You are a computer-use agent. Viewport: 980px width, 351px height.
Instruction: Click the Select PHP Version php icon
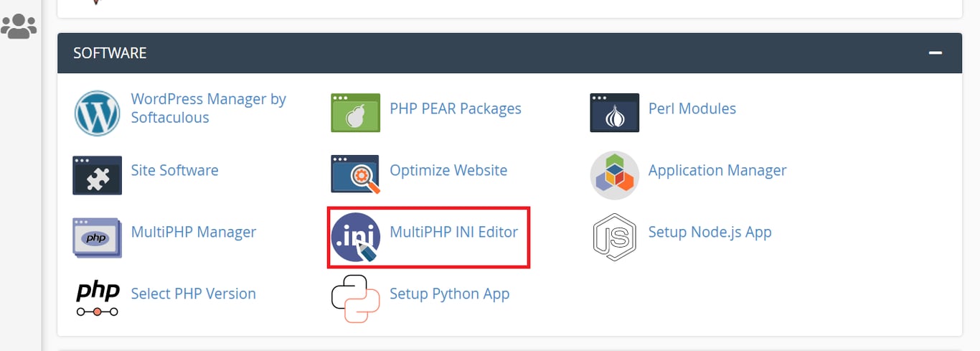[98, 299]
